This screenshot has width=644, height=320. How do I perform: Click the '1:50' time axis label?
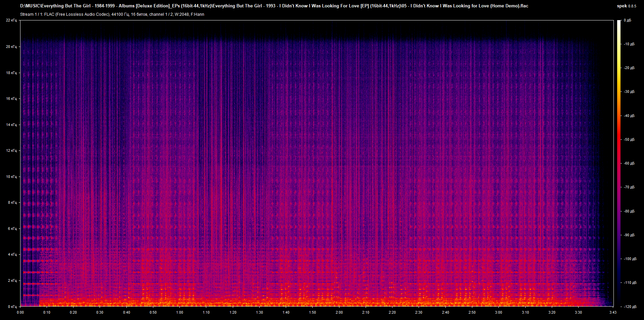pos(313,312)
